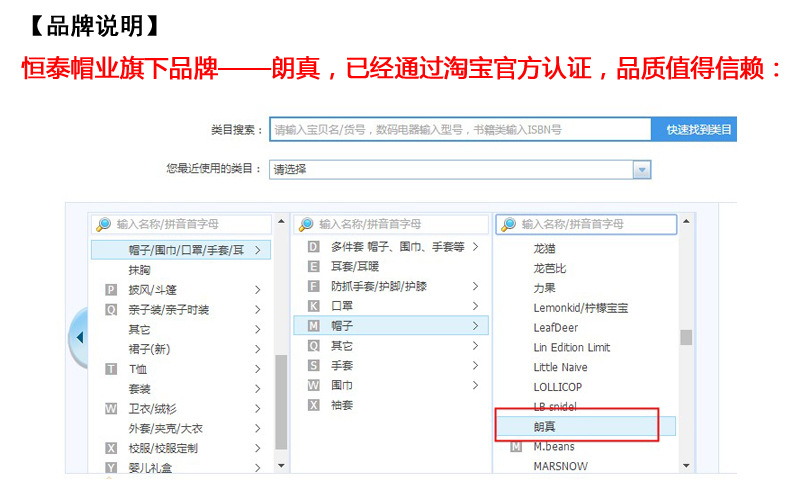Viewport: 790px width, 500px height.
Task: Expand arrow next to 披风/斗篷
Action: tap(258, 290)
